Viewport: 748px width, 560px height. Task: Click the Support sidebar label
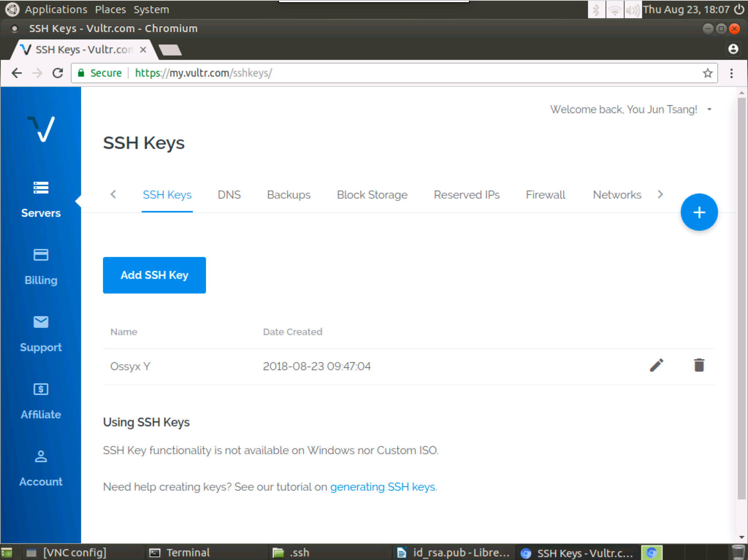click(x=41, y=348)
